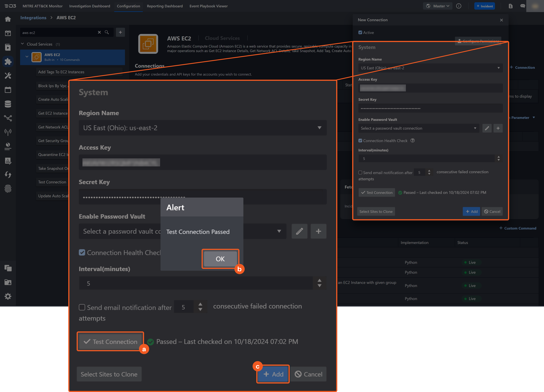Click OK in the Alert dialog

220,259
